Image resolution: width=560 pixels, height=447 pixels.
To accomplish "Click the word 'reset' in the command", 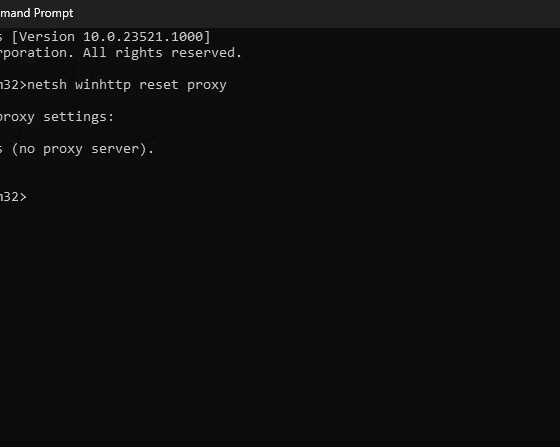I will pos(159,85).
